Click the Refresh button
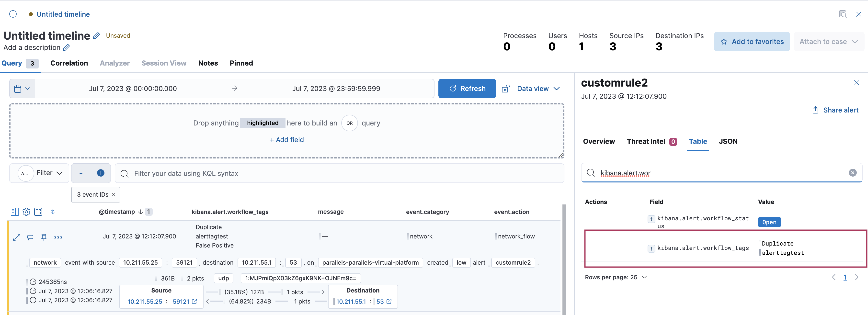 click(x=467, y=88)
